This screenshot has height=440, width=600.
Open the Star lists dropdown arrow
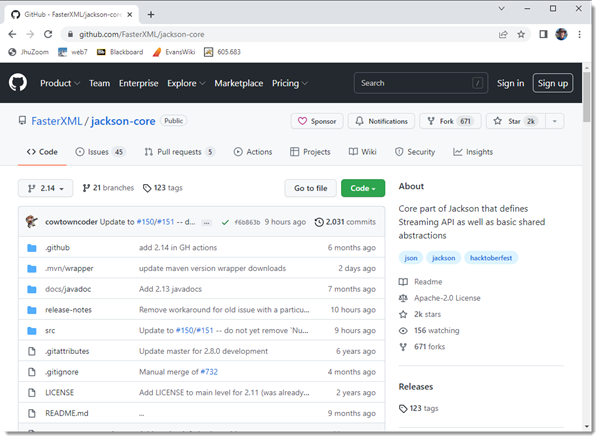pyautogui.click(x=554, y=121)
